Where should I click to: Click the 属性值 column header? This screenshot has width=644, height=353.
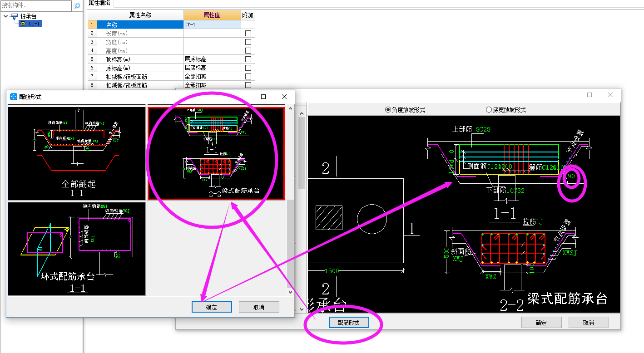point(212,15)
